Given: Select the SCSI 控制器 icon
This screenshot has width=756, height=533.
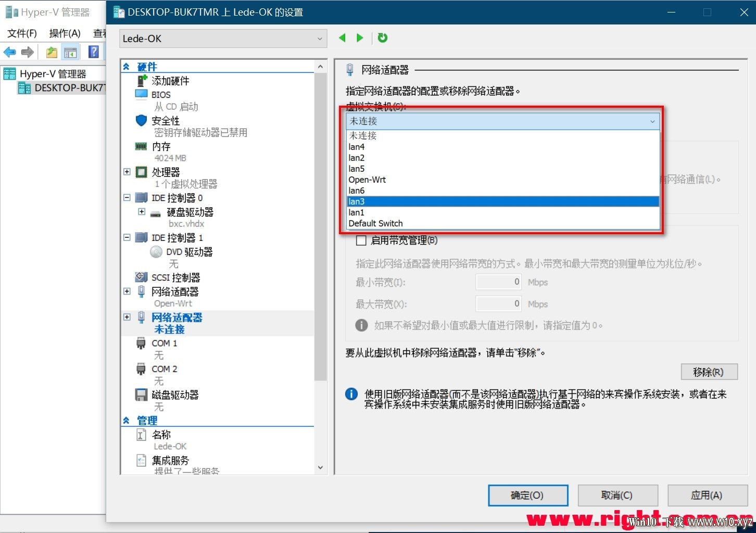Looking at the screenshot, I should coord(141,277).
